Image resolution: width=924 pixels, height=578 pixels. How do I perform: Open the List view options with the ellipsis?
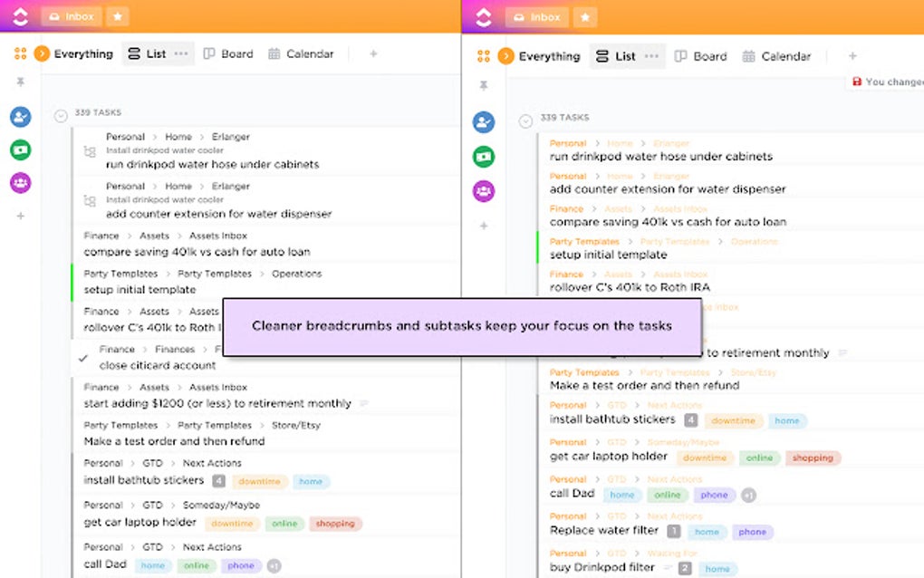point(179,53)
